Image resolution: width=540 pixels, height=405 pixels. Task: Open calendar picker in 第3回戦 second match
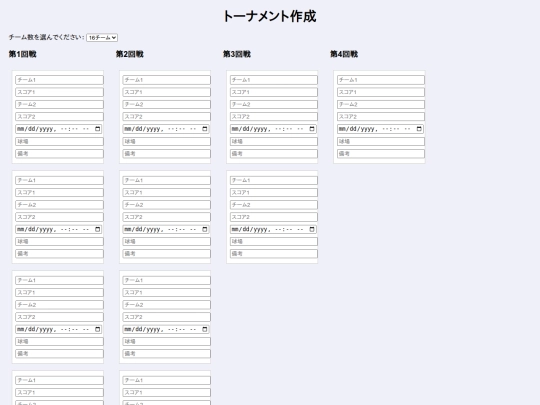coord(312,229)
